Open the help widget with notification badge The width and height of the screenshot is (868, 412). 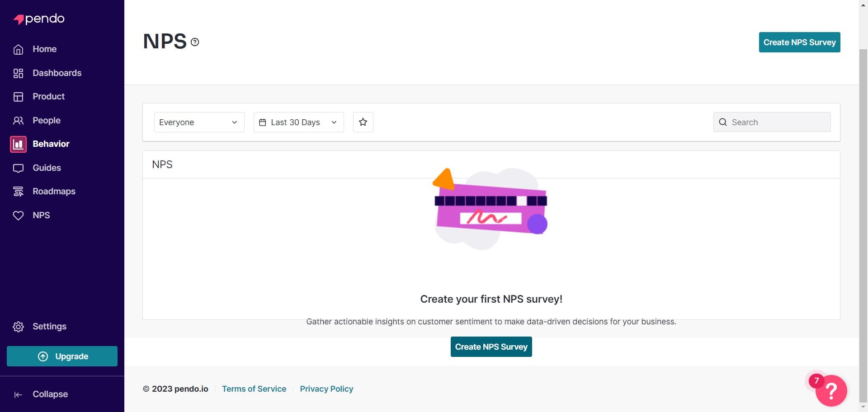[832, 391]
